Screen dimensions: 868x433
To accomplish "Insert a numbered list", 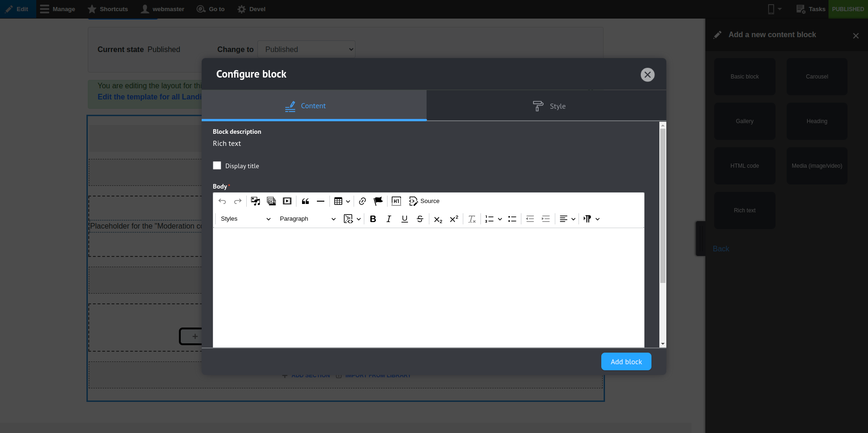I will [489, 219].
